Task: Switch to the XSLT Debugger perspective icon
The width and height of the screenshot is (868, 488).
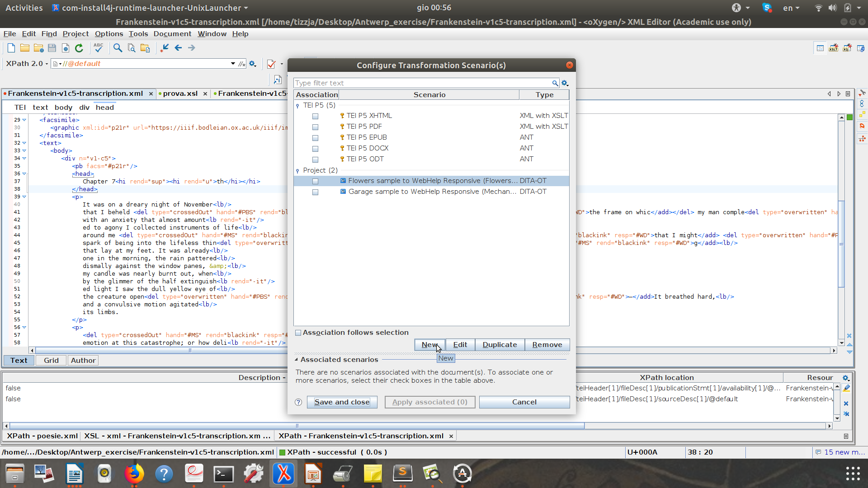Action: 834,48
